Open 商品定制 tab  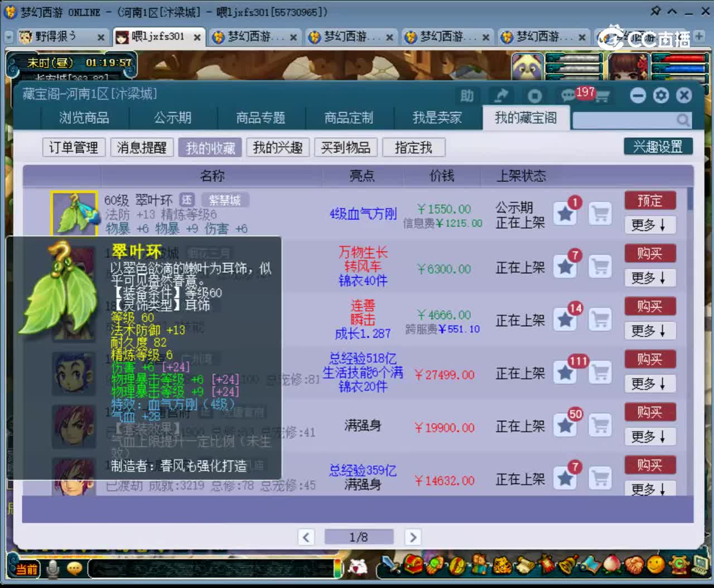349,118
